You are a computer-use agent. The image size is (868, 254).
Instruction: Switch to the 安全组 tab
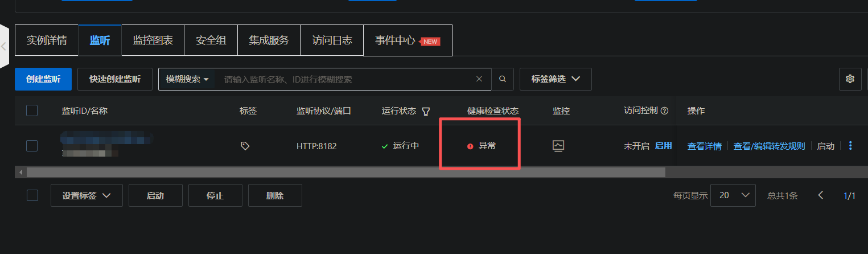211,40
